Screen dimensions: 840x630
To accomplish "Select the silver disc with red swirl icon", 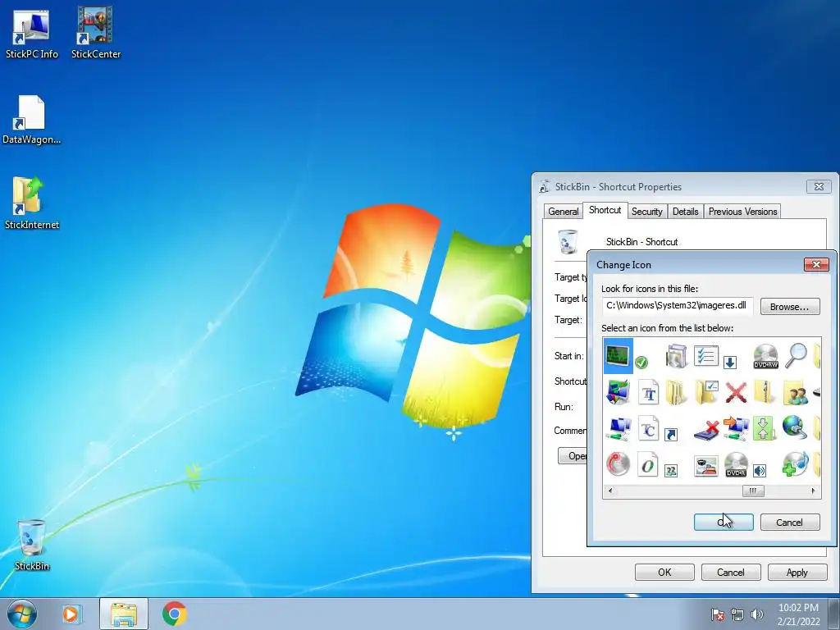I will pyautogui.click(x=618, y=464).
